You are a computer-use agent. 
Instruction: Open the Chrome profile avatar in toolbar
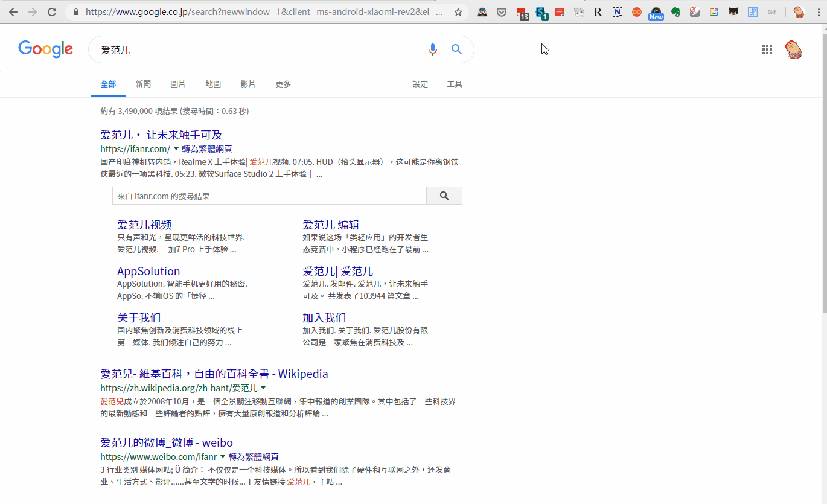pyautogui.click(x=799, y=12)
